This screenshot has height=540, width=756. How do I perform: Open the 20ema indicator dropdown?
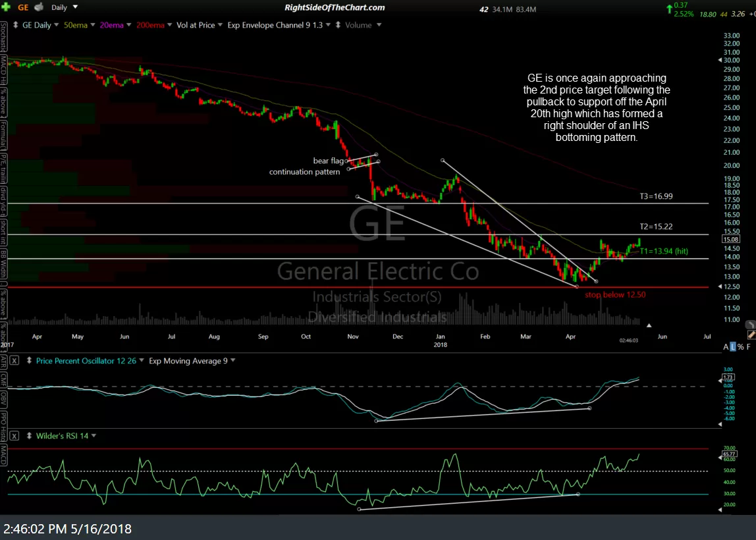128,24
